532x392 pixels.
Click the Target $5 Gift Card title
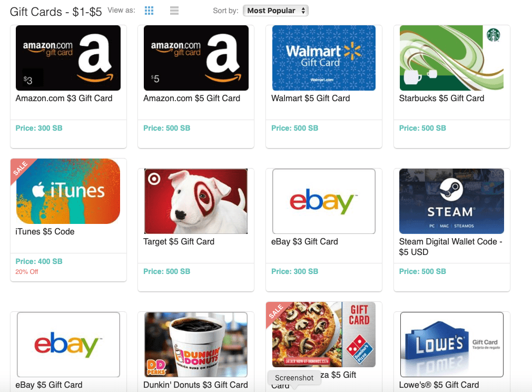click(179, 242)
